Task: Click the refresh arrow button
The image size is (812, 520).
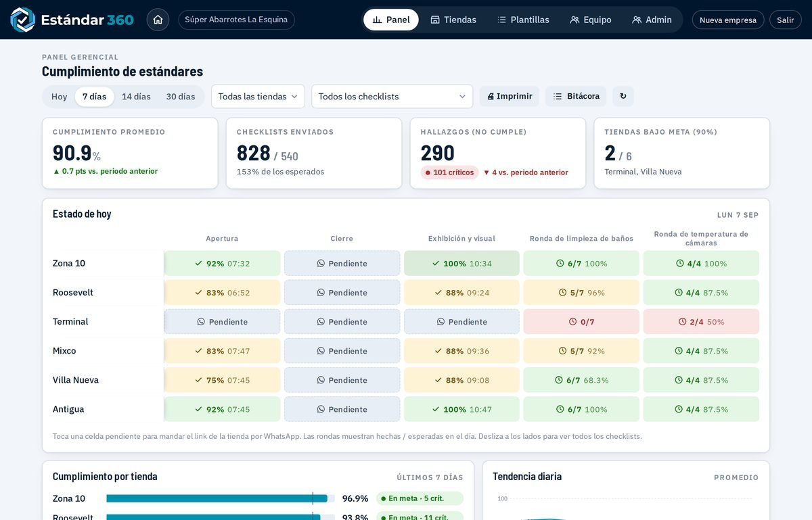Action: (623, 96)
